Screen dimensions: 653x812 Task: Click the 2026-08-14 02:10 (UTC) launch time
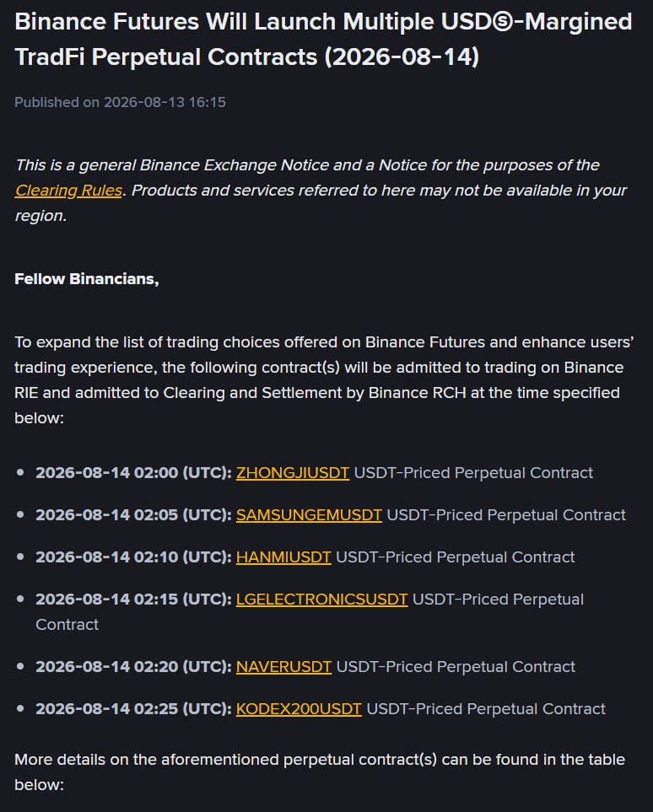133,557
